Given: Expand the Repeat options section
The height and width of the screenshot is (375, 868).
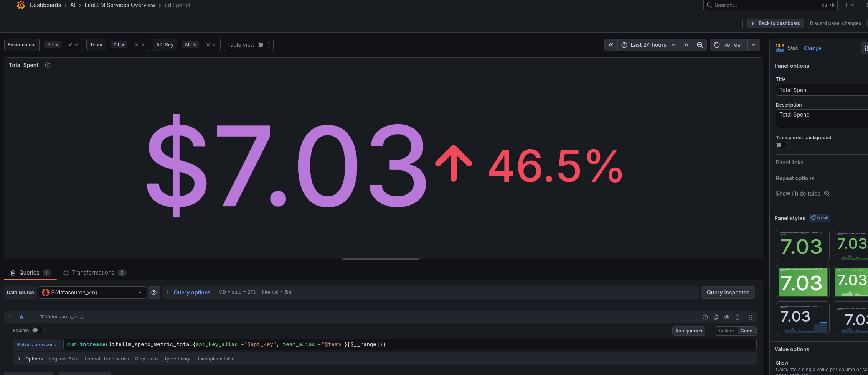Looking at the screenshot, I should pos(795,178).
